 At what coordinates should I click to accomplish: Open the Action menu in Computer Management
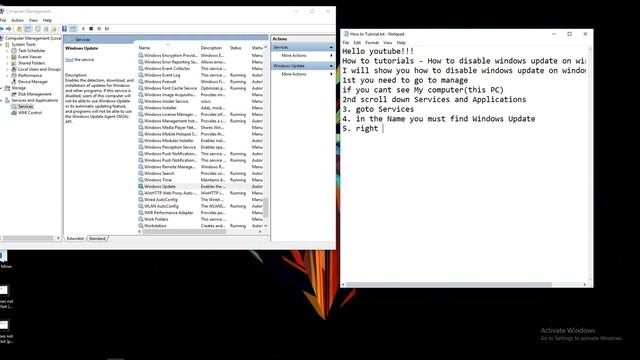click(x=17, y=20)
